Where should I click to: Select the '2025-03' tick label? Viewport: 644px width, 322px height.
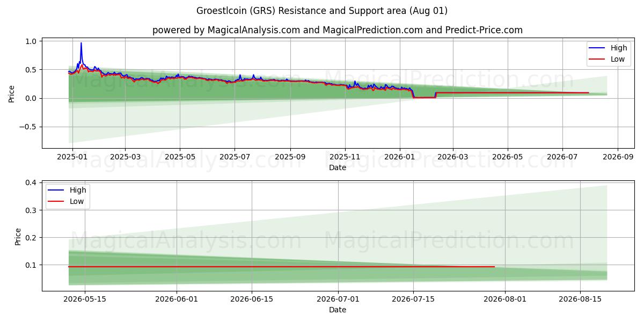tap(125, 157)
